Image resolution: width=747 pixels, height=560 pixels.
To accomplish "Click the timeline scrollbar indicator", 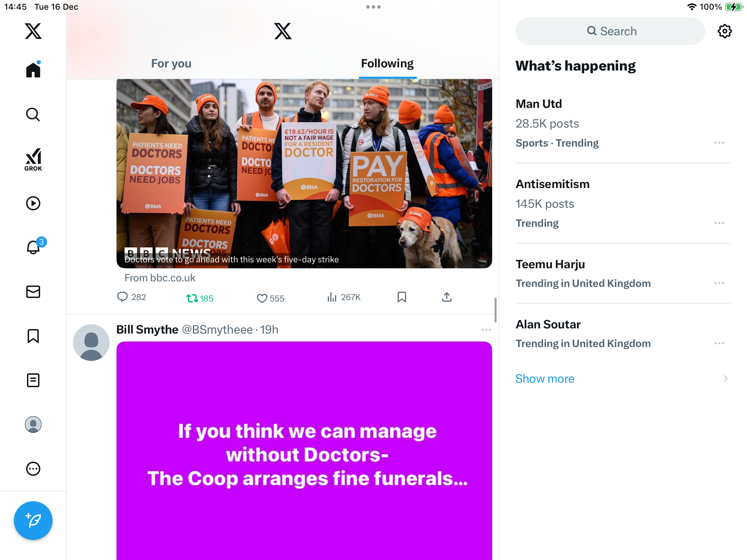I will click(x=495, y=310).
